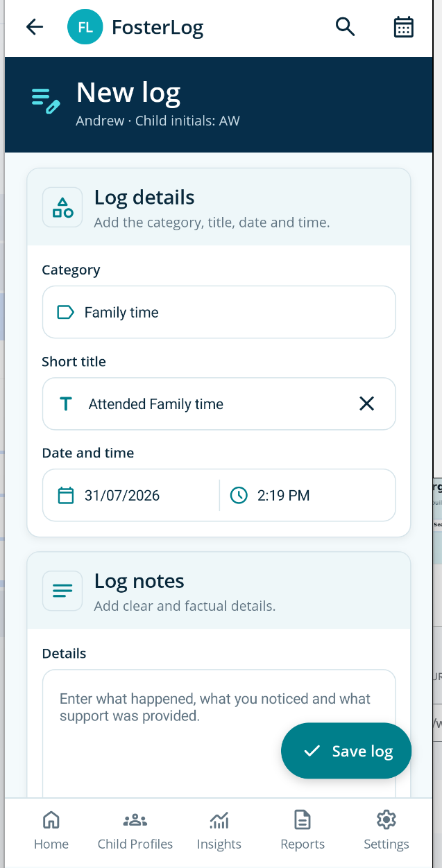Open date picker showing 31/07/2026
442x868 pixels.
pos(131,495)
